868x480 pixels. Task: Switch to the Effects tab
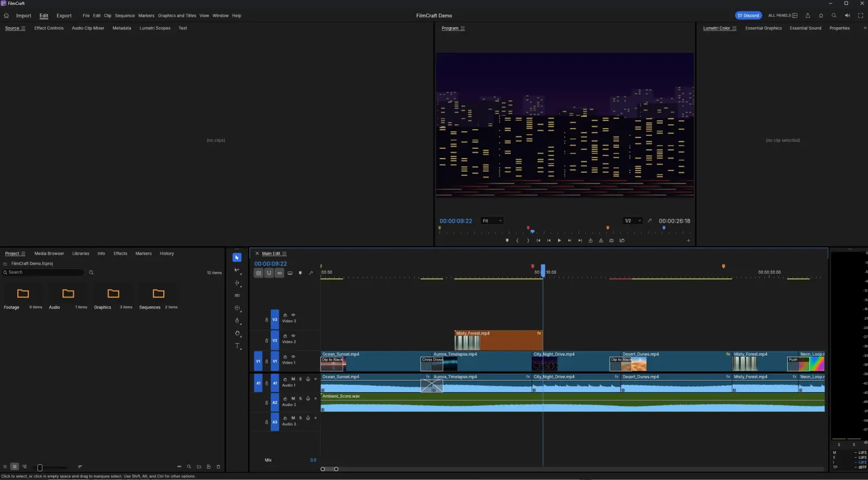120,254
